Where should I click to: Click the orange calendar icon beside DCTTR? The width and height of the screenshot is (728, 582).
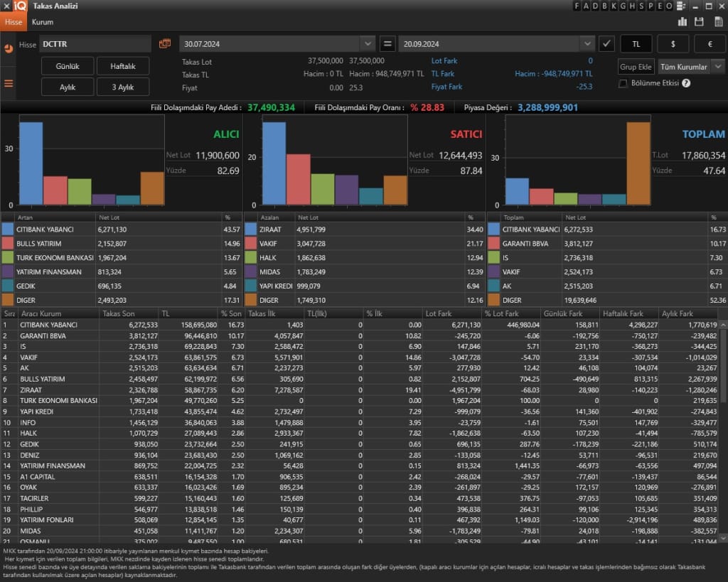[165, 43]
